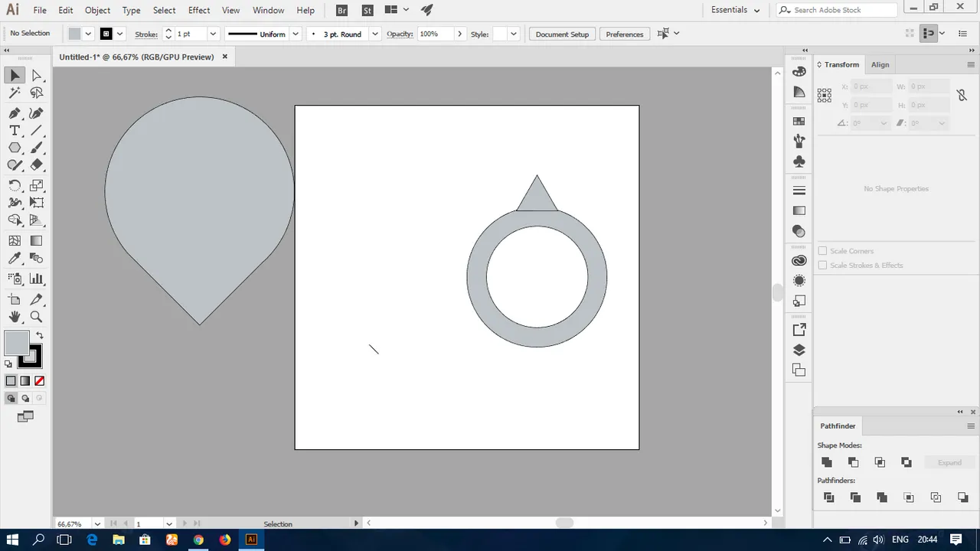This screenshot has width=980, height=551.
Task: Select the Rotate tool
Action: click(x=15, y=185)
